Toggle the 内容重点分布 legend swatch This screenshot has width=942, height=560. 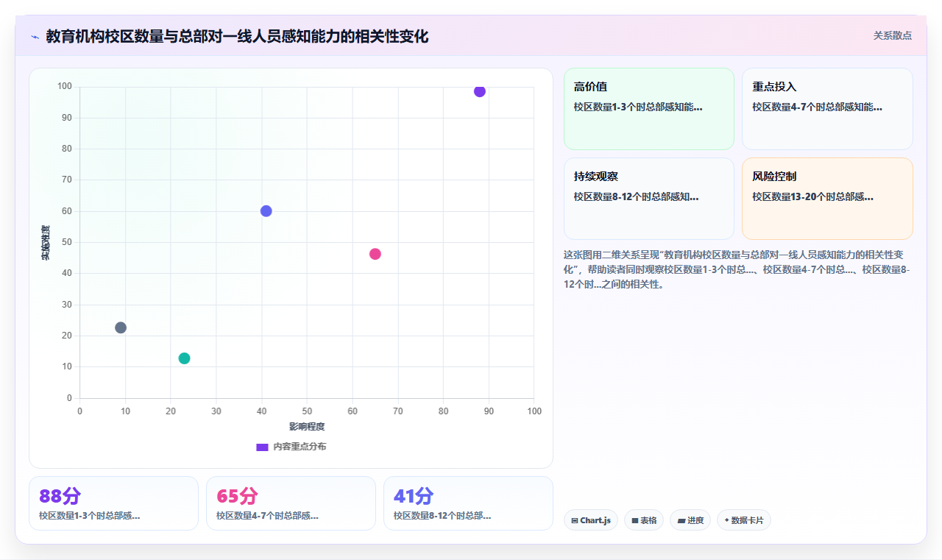coord(262,447)
